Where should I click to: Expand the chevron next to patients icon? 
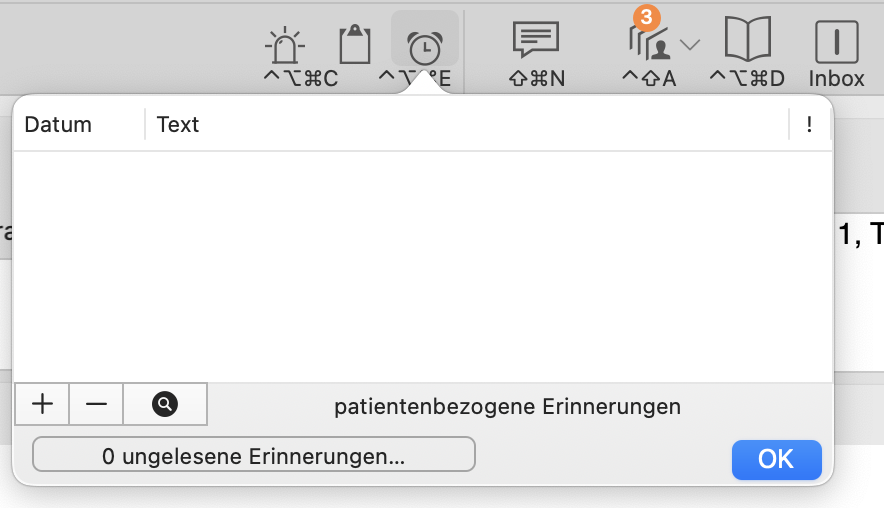pos(690,45)
